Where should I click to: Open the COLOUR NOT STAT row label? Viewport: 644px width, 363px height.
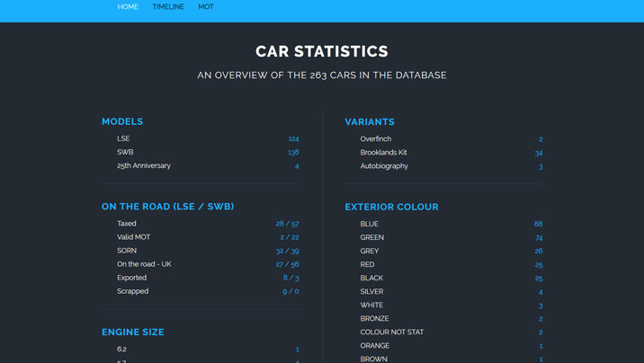pyautogui.click(x=392, y=332)
